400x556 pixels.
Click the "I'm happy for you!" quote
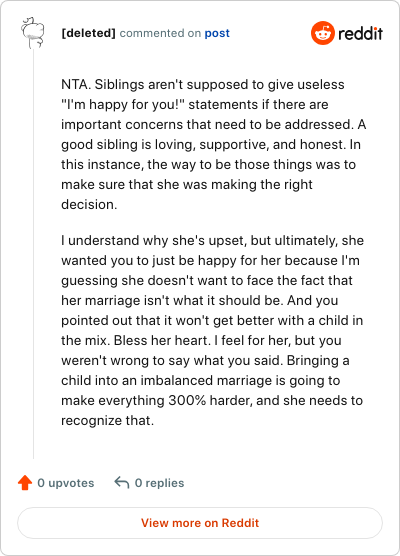pos(123,105)
